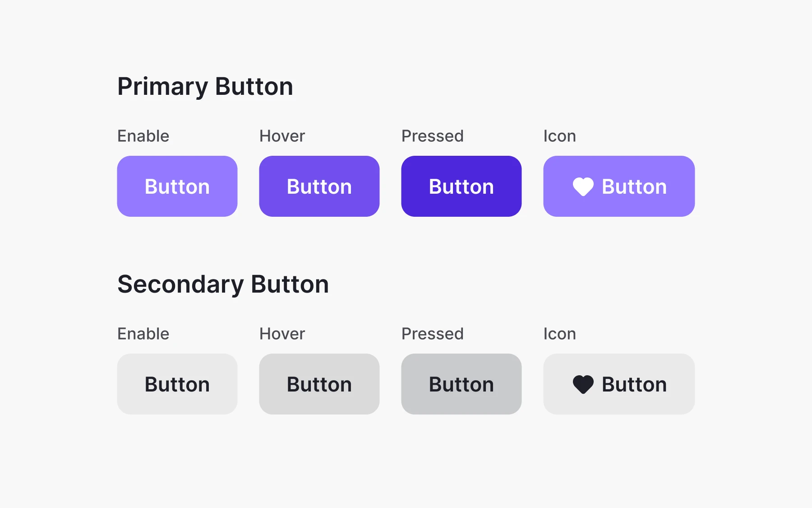Screen dimensions: 812x508
Task: Click the purple primary button containing a heart icon
Action: point(619,186)
